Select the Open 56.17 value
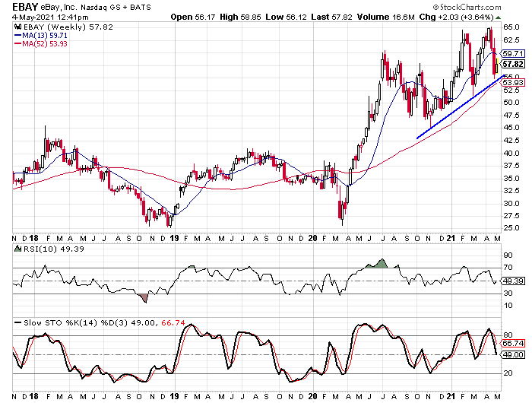Image resolution: width=532 pixels, height=403 pixels. 193,17
